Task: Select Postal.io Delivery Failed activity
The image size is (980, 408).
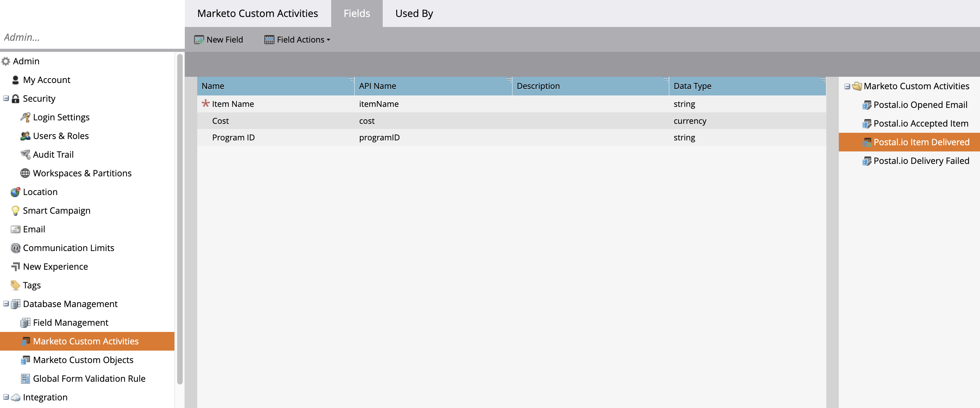Action: [x=920, y=161]
